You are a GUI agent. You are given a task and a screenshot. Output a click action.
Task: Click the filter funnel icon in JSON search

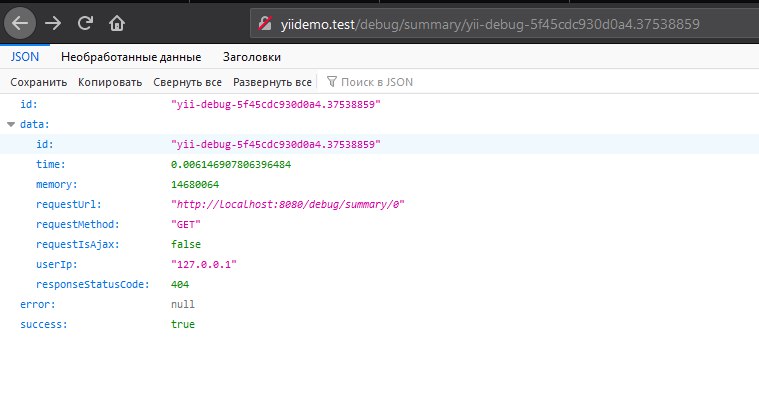[332, 81]
